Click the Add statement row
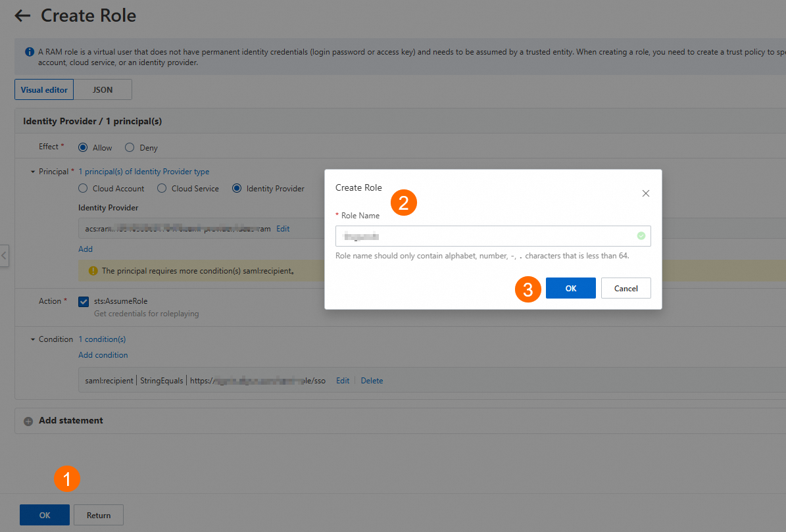Image resolution: width=786 pixels, height=532 pixels. pos(400,421)
